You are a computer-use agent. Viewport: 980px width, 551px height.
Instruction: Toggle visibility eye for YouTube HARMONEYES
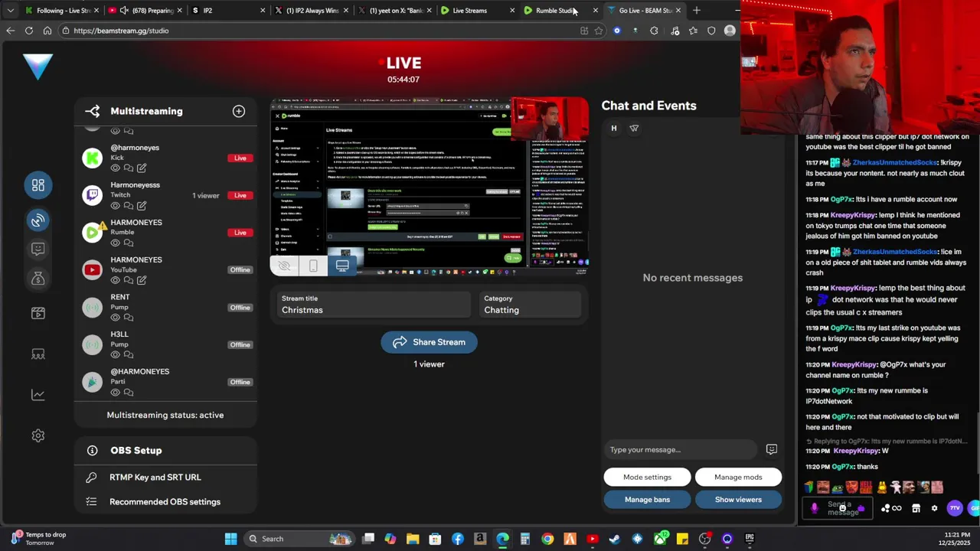coord(116,280)
